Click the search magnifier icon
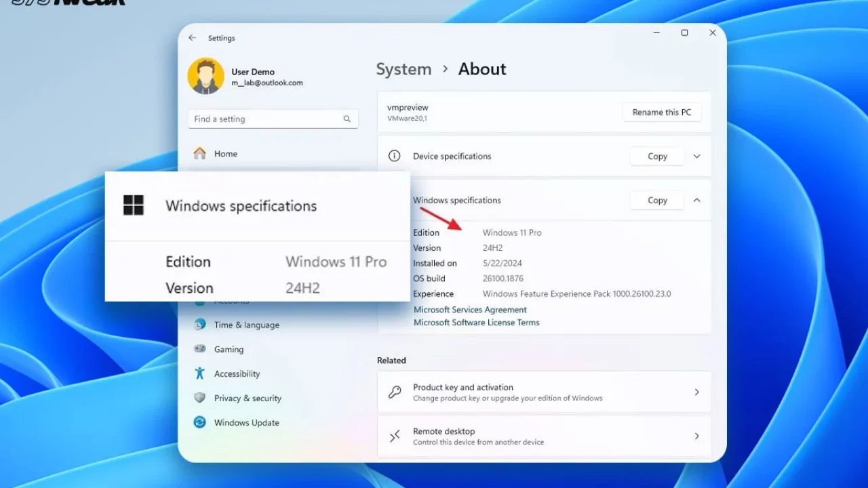Viewport: 868px width, 488px height. [347, 119]
